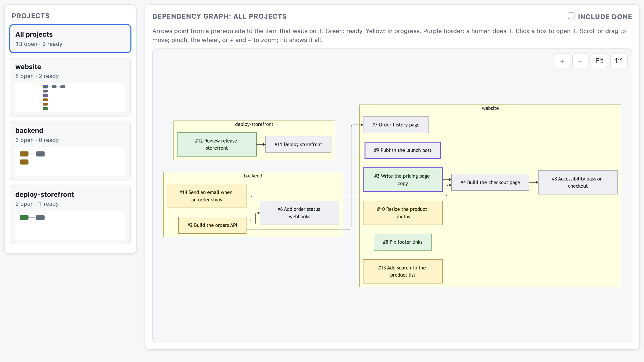Click the backend group label in graph
Screen dimensions: 644x362
(253, 176)
